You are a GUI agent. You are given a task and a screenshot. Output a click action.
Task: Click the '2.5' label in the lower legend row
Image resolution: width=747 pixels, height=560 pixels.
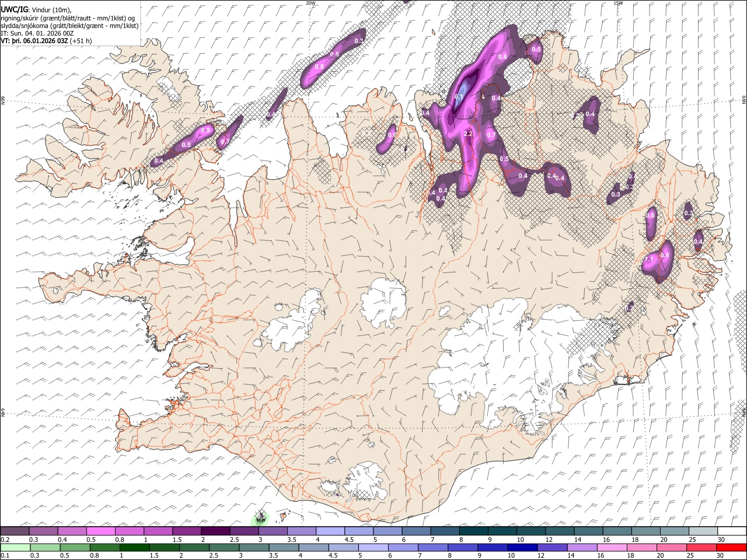click(x=213, y=556)
